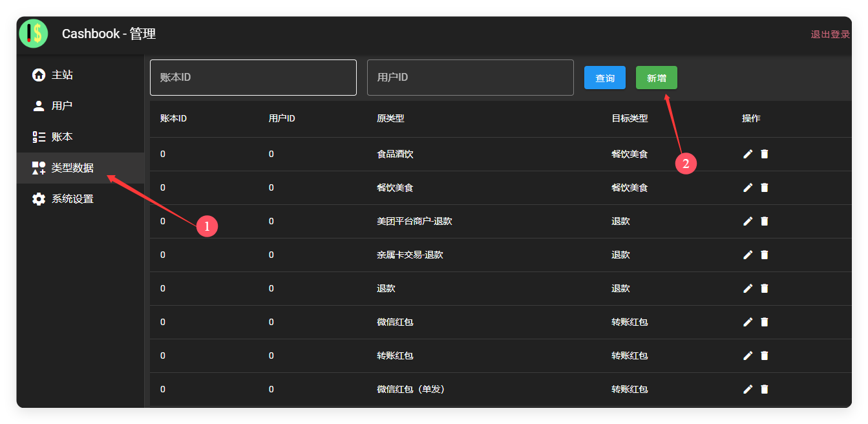The image size is (868, 424).
Task: Delete the 微信红包（单发）row
Action: coord(765,389)
